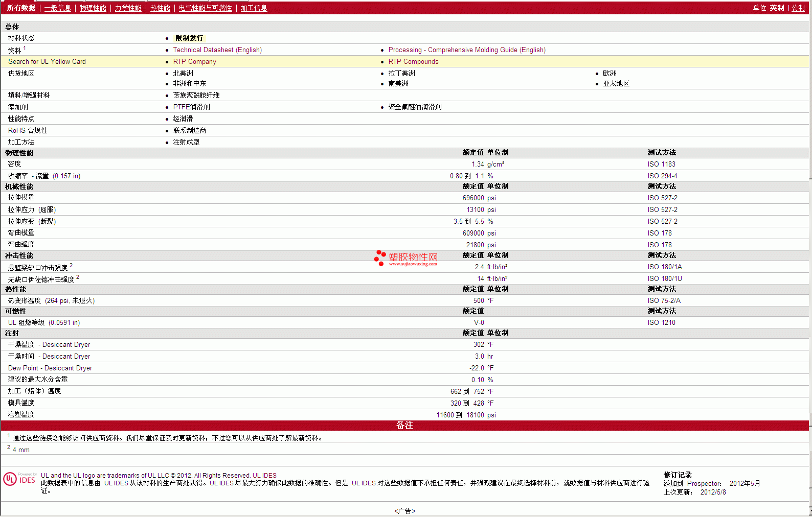The image size is (812, 517).
Task: Click injection pressure value 11600 到 18100 psi
Action: click(x=466, y=415)
